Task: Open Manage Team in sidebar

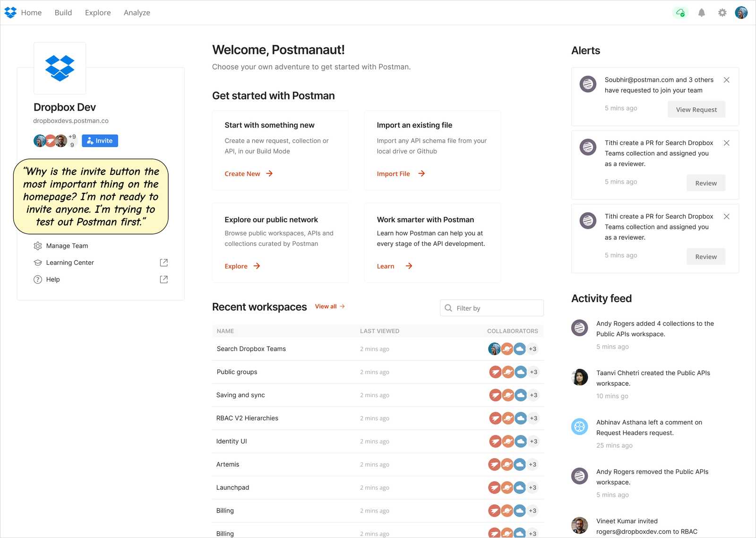Action: 67,246
